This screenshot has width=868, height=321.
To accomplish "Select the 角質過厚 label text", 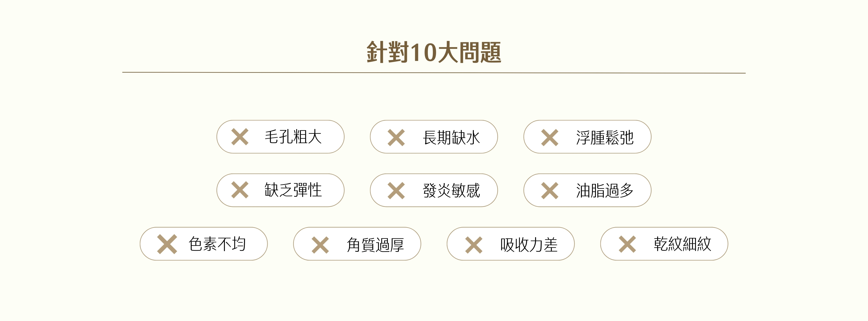I will 375,245.
